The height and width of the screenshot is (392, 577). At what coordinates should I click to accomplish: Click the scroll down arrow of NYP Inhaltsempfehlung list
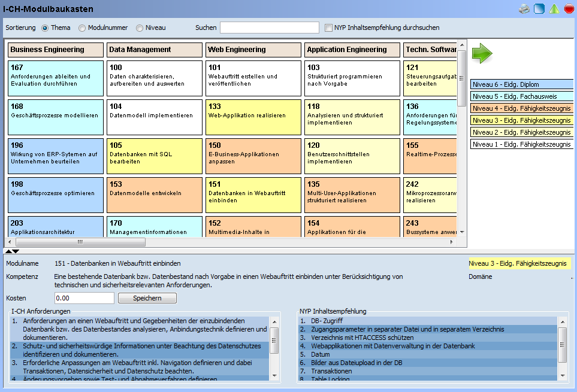click(x=563, y=375)
